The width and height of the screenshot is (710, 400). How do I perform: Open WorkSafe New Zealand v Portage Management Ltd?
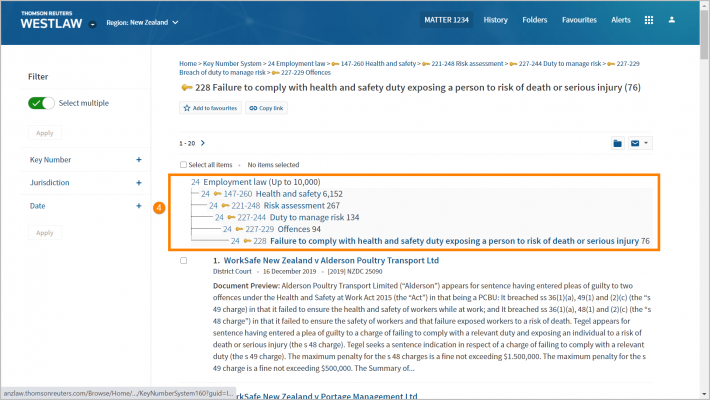326,396
